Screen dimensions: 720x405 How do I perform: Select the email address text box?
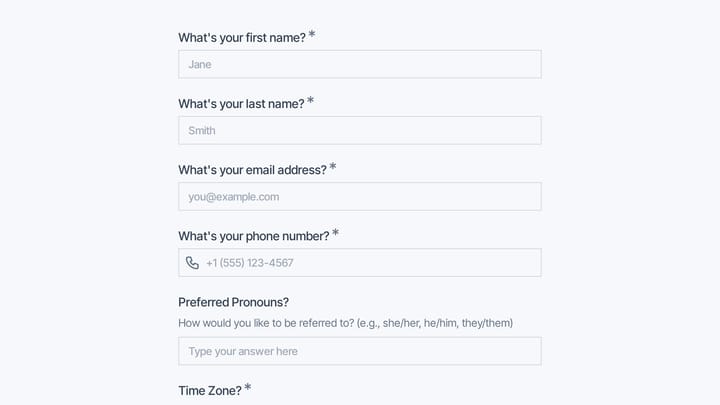[x=360, y=197]
